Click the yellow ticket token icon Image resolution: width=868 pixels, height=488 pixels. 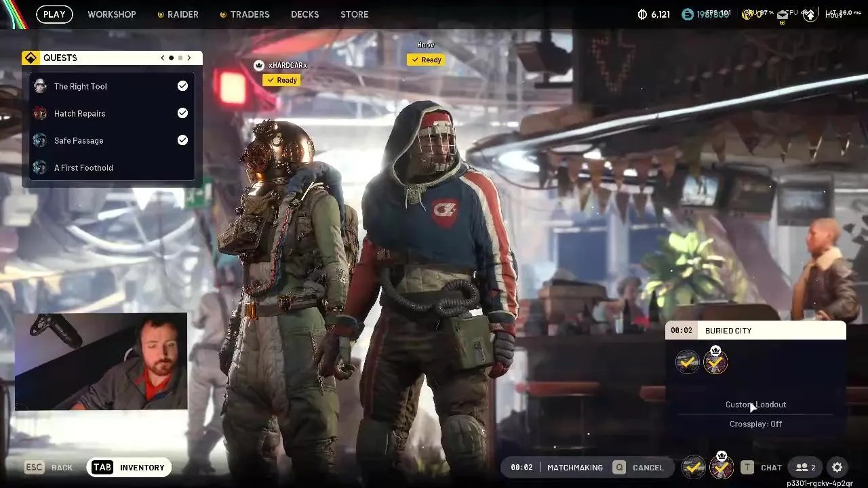[x=749, y=14]
